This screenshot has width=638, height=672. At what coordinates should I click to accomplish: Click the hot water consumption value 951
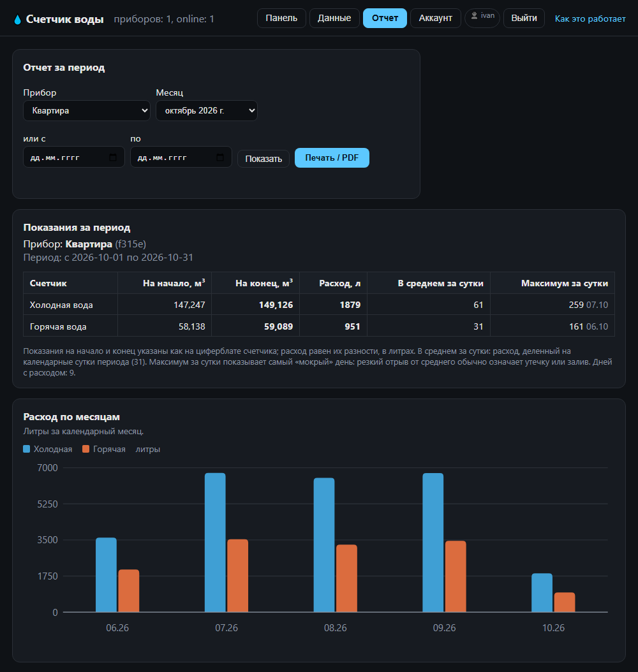tap(352, 326)
